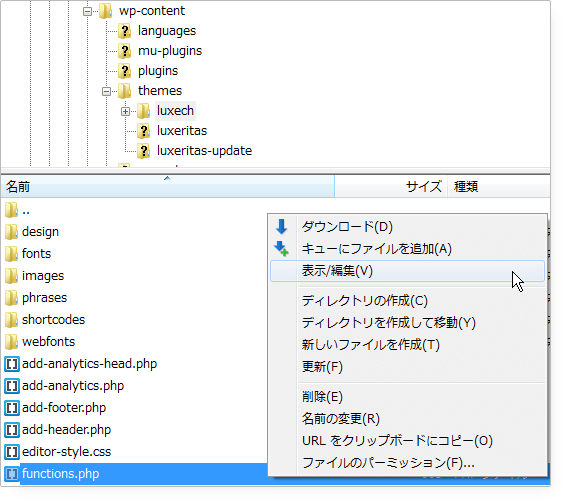
Task: Choose 表示/編集(V) from context menu
Action: (407, 271)
